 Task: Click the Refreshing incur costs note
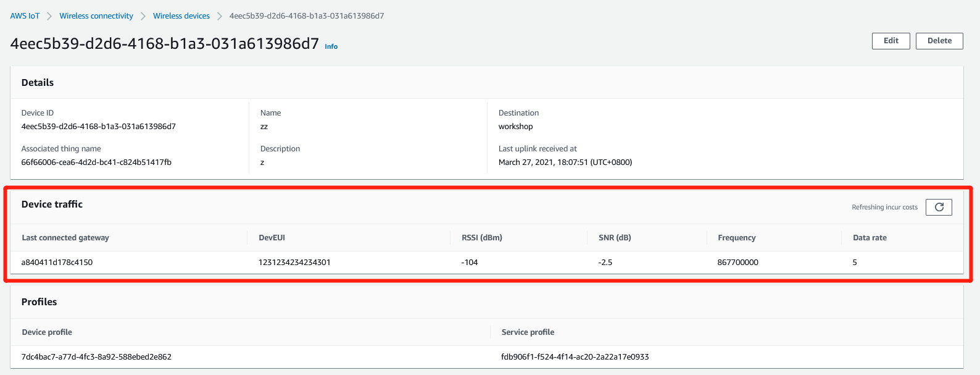884,208
